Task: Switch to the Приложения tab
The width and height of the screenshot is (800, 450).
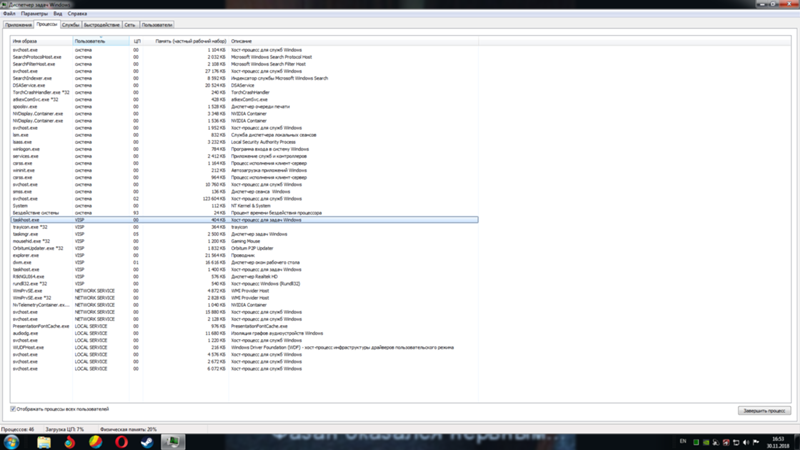Action: pos(18,25)
